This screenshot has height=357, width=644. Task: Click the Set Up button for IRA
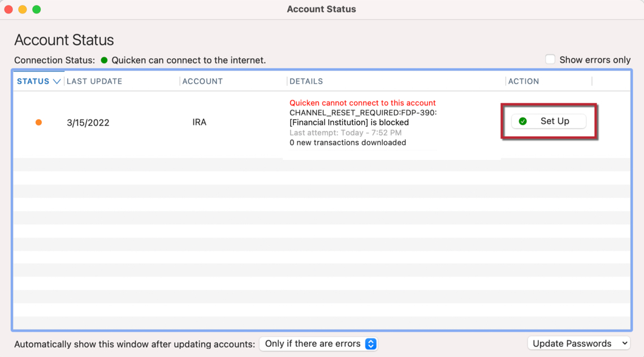(x=548, y=121)
